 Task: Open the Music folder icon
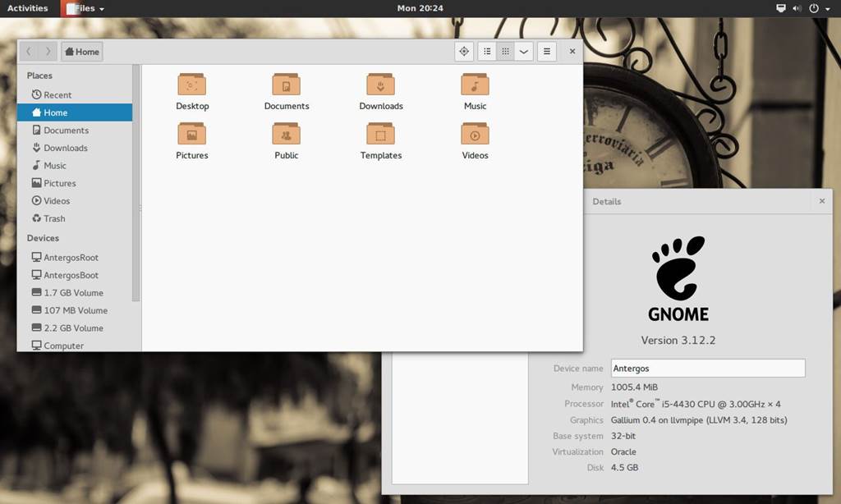coord(475,85)
